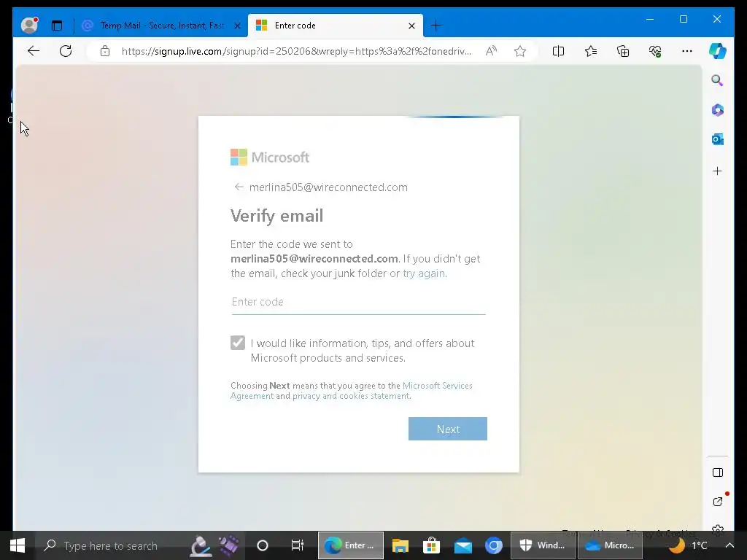The width and height of the screenshot is (747, 560).
Task: Go back to the previous page
Action: (34, 51)
